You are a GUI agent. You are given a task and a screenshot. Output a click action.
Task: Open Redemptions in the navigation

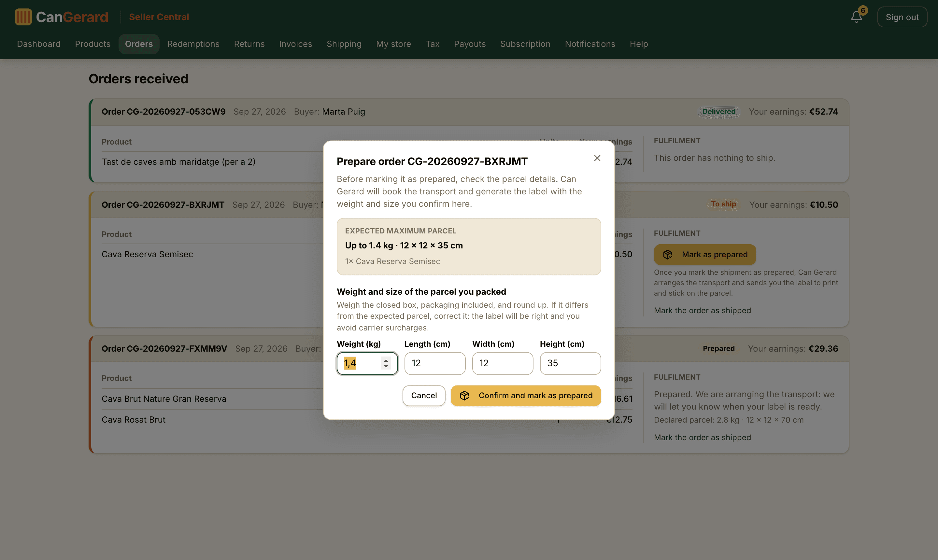coord(193,44)
